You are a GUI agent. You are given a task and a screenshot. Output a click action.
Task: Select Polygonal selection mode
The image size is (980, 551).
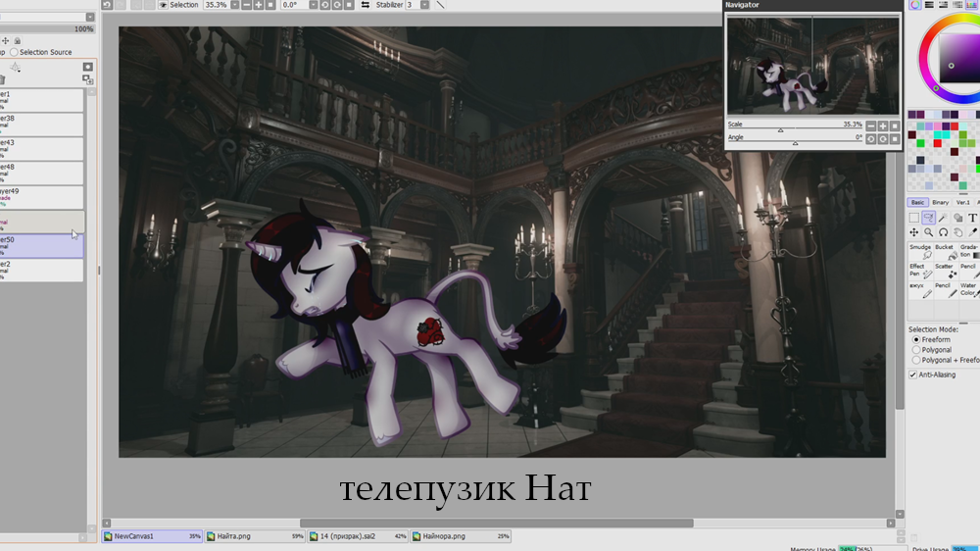point(916,350)
